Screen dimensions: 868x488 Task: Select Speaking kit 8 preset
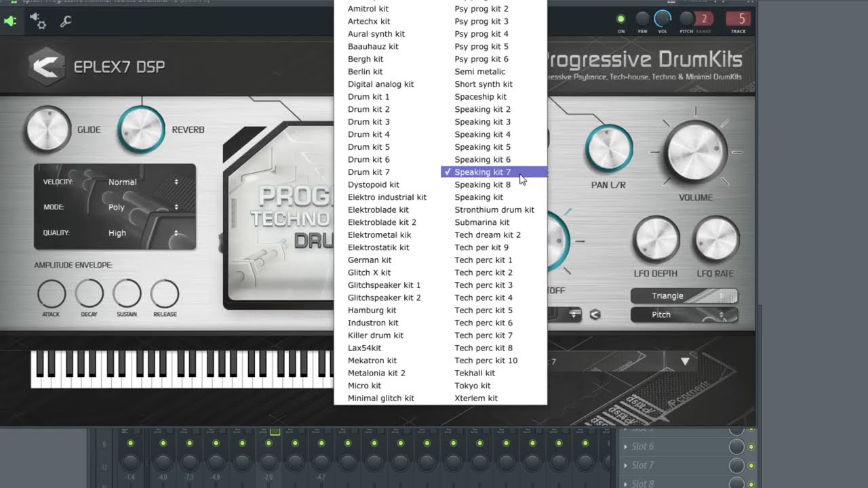494,184
